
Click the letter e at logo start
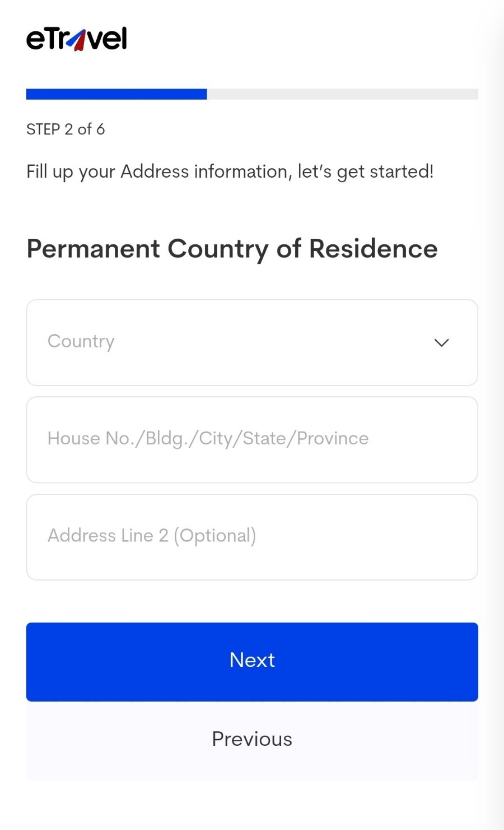point(35,40)
